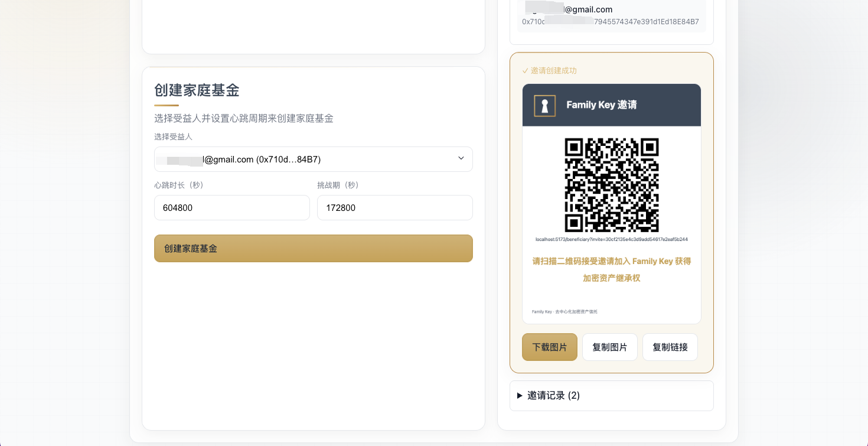Click the invitation QR code

pos(611,185)
